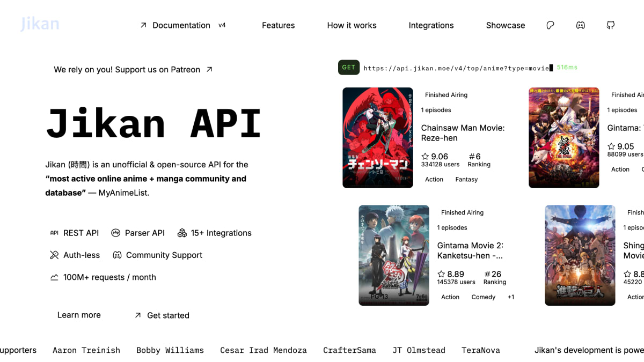Click Action tag on Gintama Movie 2

click(450, 297)
